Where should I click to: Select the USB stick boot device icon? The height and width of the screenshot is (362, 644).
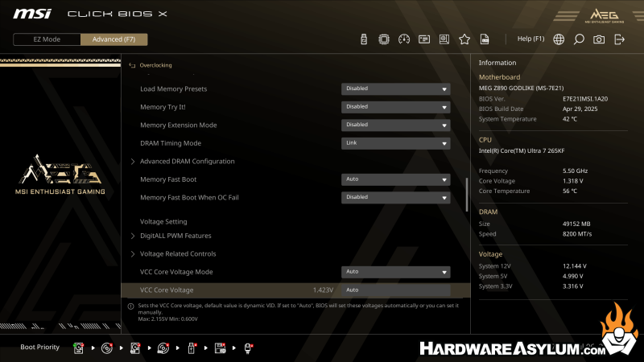click(x=192, y=348)
